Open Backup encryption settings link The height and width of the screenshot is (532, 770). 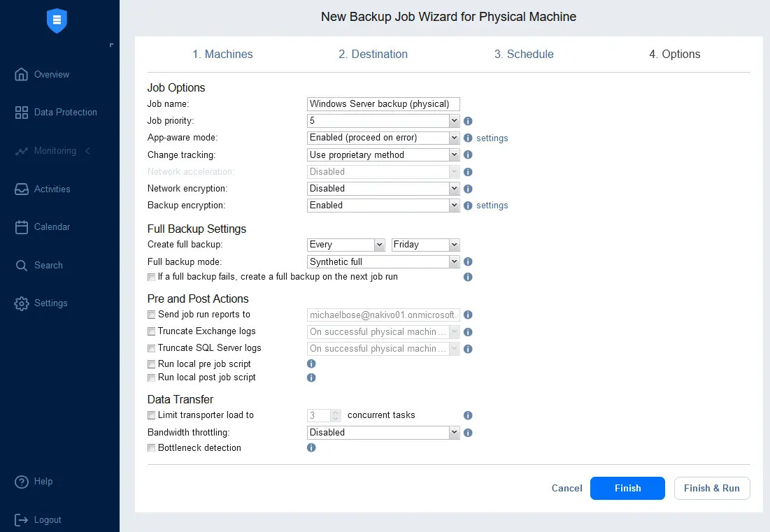(492, 206)
